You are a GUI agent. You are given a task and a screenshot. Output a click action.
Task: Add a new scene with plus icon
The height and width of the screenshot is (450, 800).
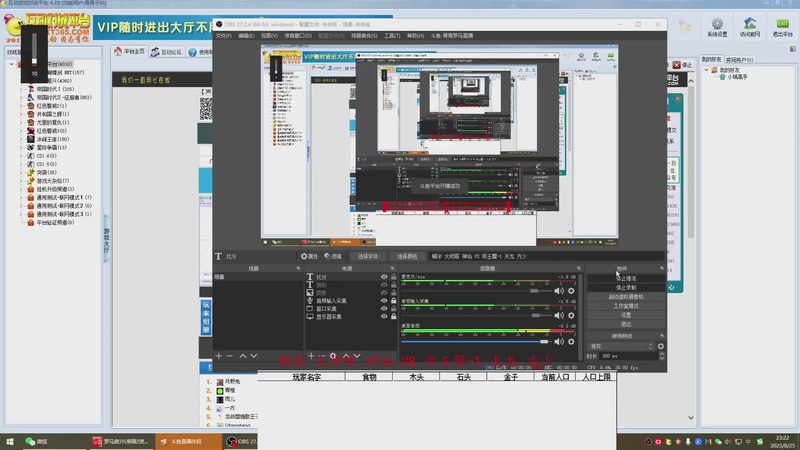tap(218, 356)
